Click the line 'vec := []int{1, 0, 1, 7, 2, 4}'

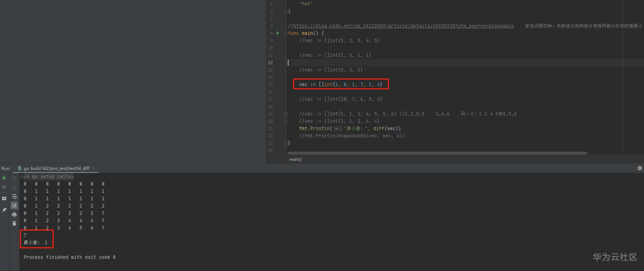pyautogui.click(x=340, y=84)
